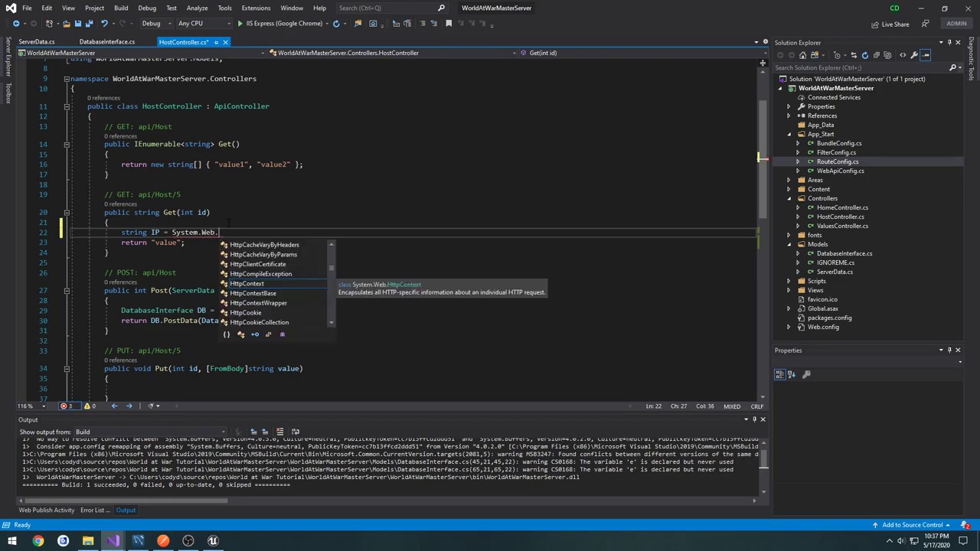Open the editor zoom level dropdown
Image resolution: width=980 pixels, height=551 pixels.
click(x=44, y=406)
